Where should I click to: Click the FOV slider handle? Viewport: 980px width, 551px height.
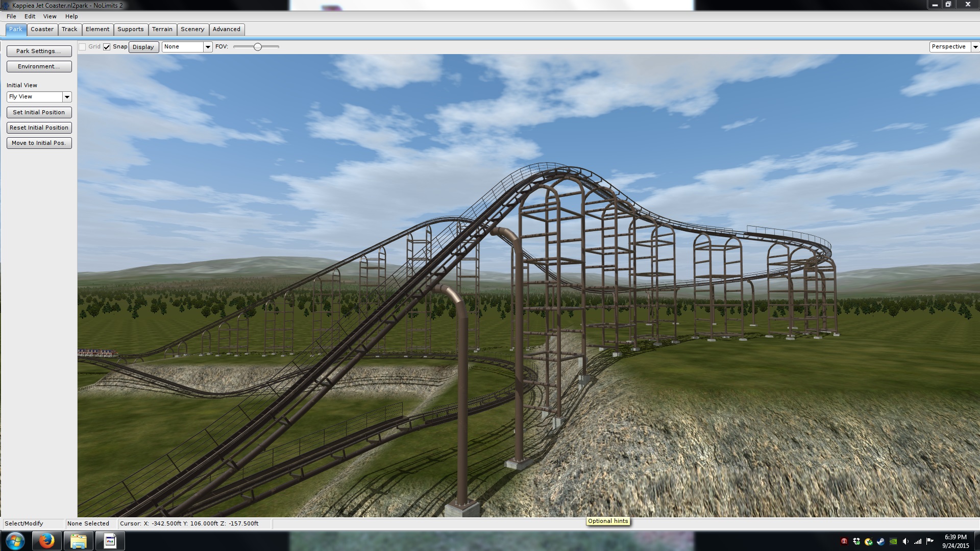click(x=258, y=47)
